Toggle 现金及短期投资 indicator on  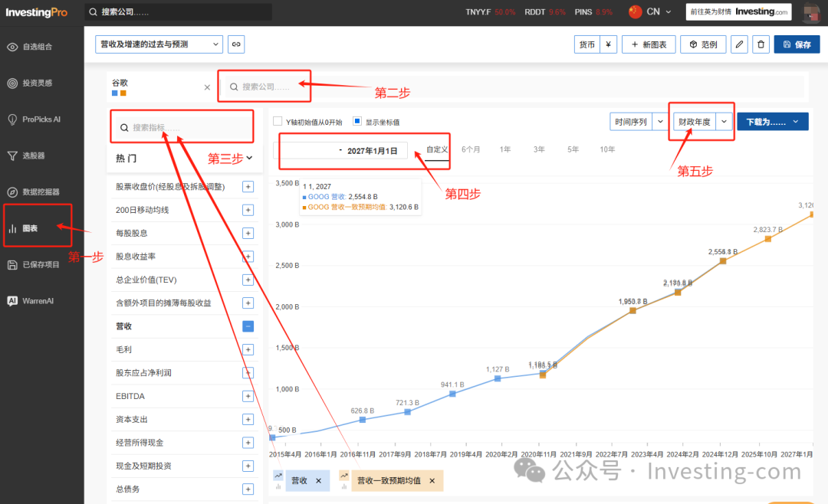coord(248,466)
